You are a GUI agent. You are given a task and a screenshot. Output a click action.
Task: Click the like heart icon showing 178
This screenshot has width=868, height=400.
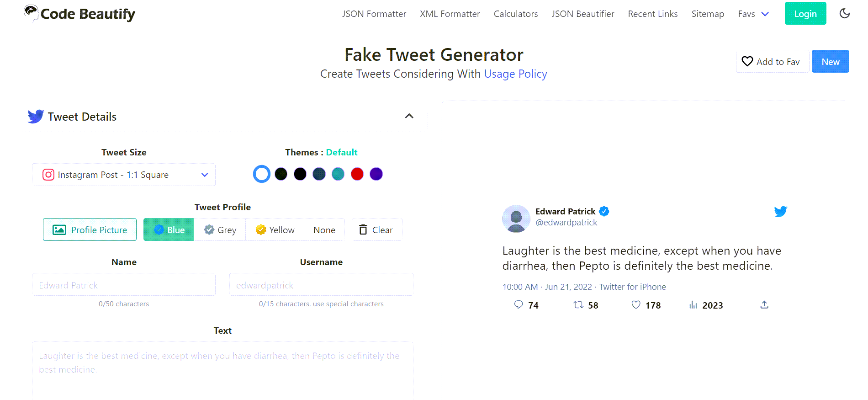tap(635, 305)
